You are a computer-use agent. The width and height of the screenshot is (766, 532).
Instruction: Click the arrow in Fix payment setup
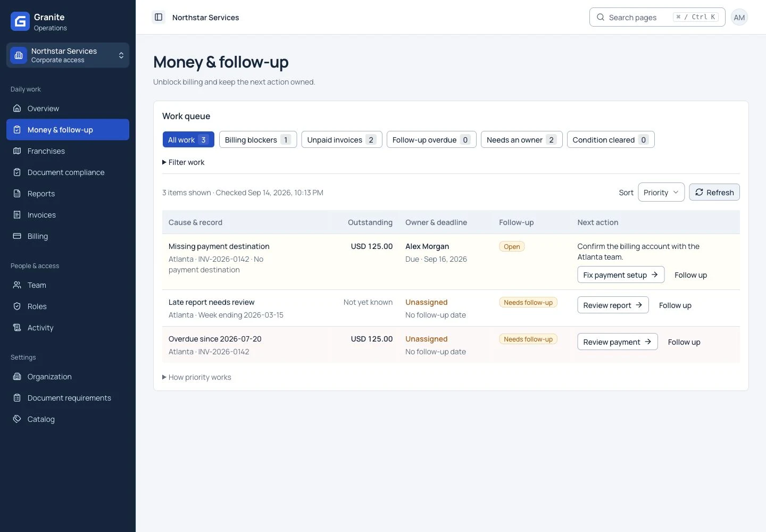coord(654,275)
